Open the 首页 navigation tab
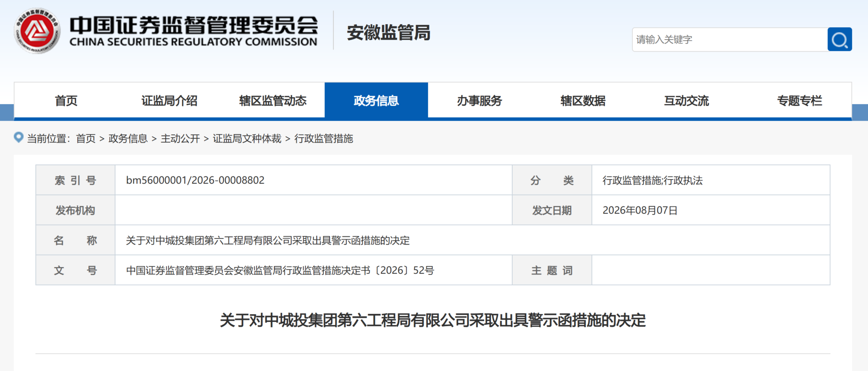This screenshot has width=868, height=371. [x=66, y=101]
